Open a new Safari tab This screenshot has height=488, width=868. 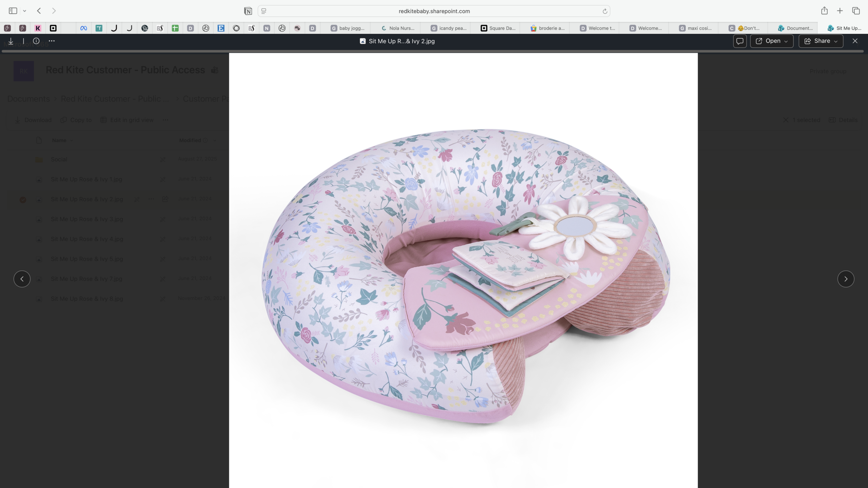pos(840,11)
